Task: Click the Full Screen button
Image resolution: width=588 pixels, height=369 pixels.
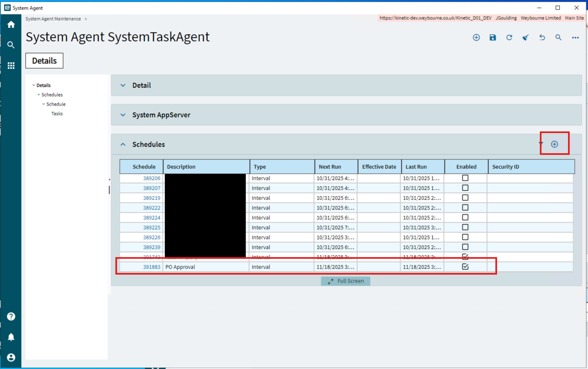Action: pyautogui.click(x=346, y=281)
